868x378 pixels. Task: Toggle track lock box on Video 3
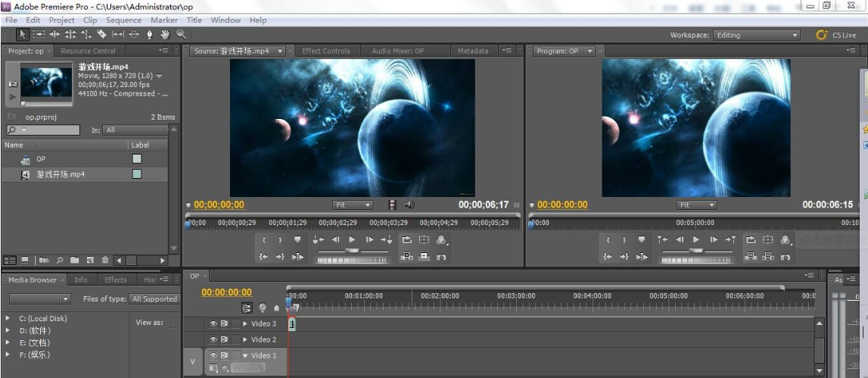pyautogui.click(x=236, y=323)
